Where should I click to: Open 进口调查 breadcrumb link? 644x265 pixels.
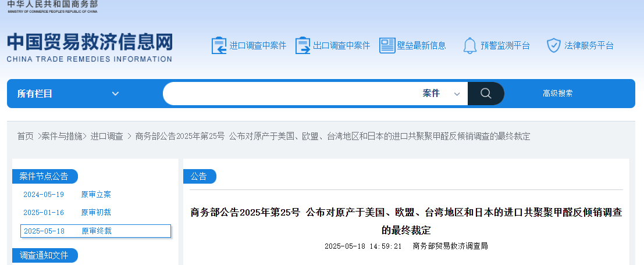107,137
